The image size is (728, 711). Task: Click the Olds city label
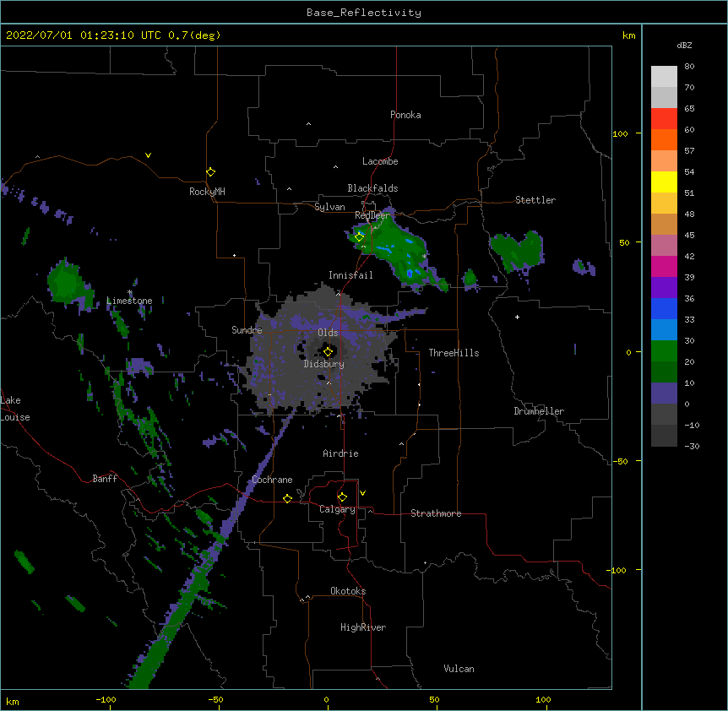328,333
